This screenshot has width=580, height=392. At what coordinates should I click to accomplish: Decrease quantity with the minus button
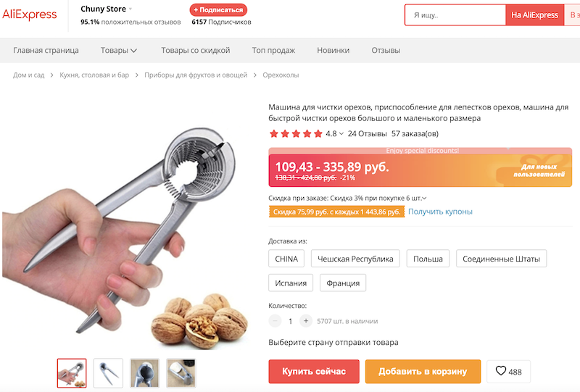pyautogui.click(x=275, y=321)
